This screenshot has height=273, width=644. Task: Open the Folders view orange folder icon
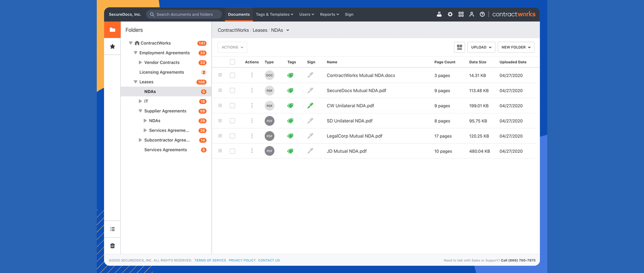pyautogui.click(x=112, y=30)
